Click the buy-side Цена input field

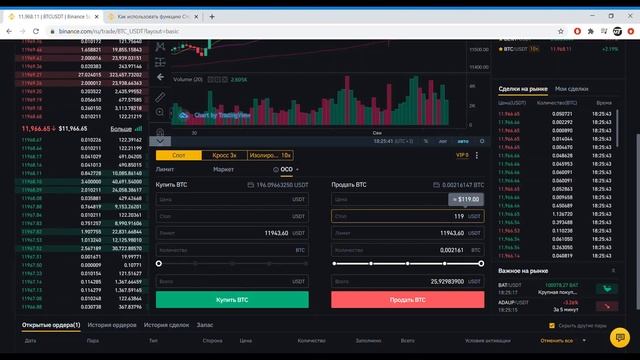click(x=232, y=200)
